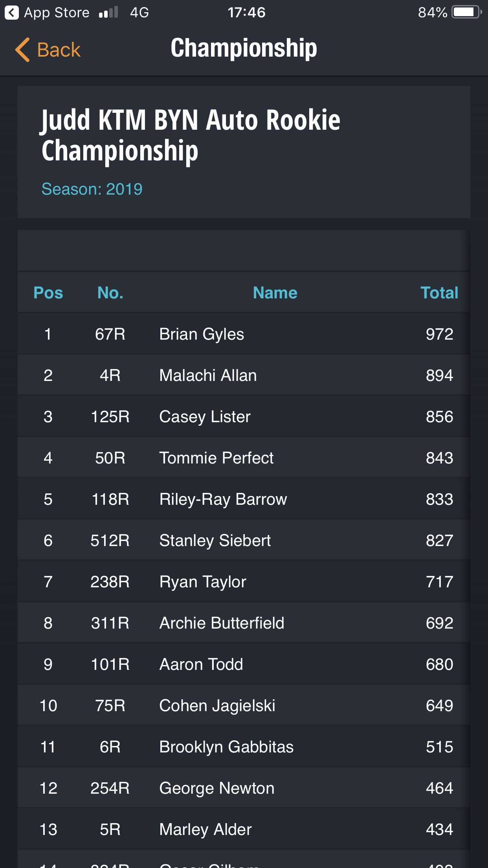The width and height of the screenshot is (488, 868).
Task: Select Malachi Allan in second place
Action: tap(244, 375)
